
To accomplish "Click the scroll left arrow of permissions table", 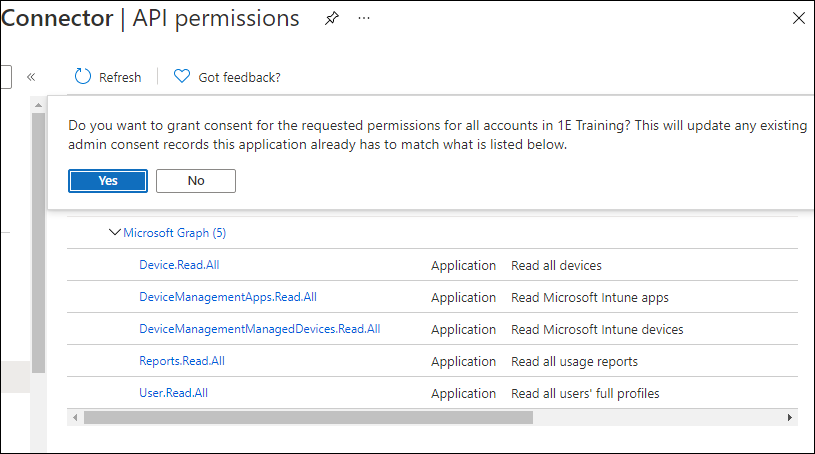I will point(75,417).
